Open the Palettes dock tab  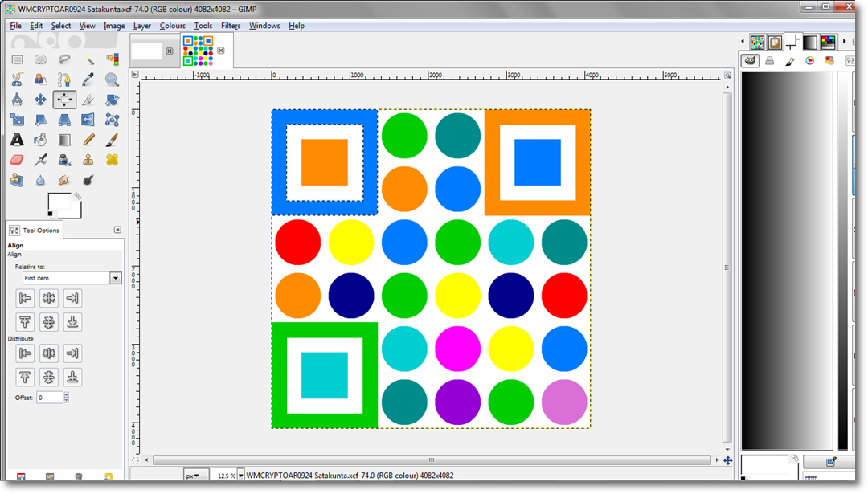coord(828,42)
